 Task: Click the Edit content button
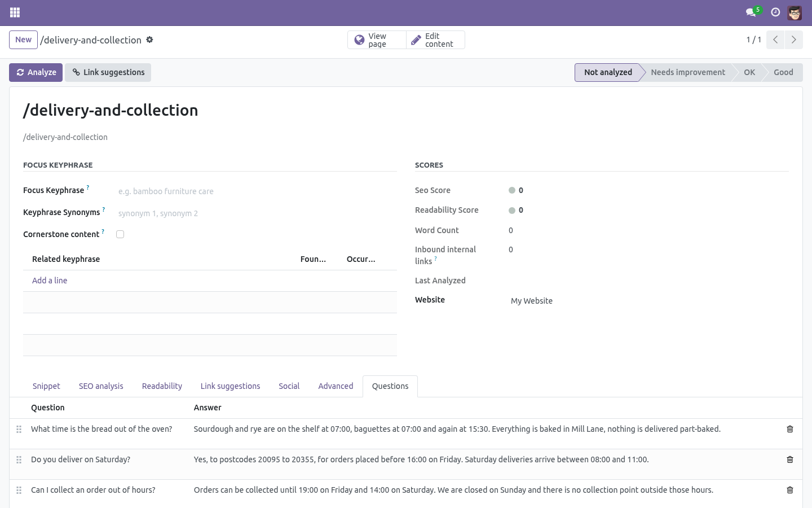(435, 40)
